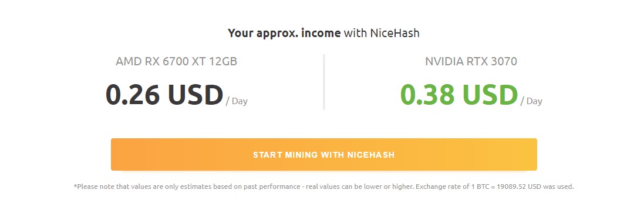Select the NVIDIA RTX 3070 label
Viewport: 644px width, 213px height.
(471, 62)
